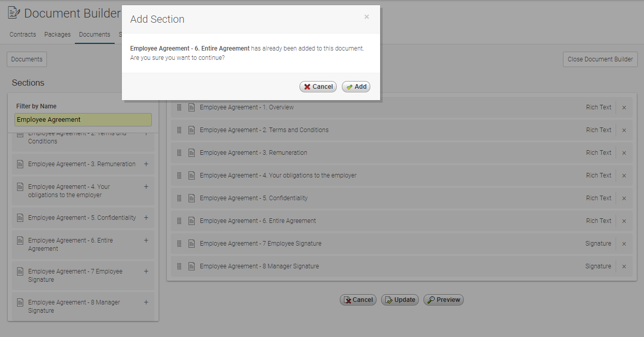Remove the 1. Overview section with X
Viewport: 644px width, 337px height.
[624, 108]
